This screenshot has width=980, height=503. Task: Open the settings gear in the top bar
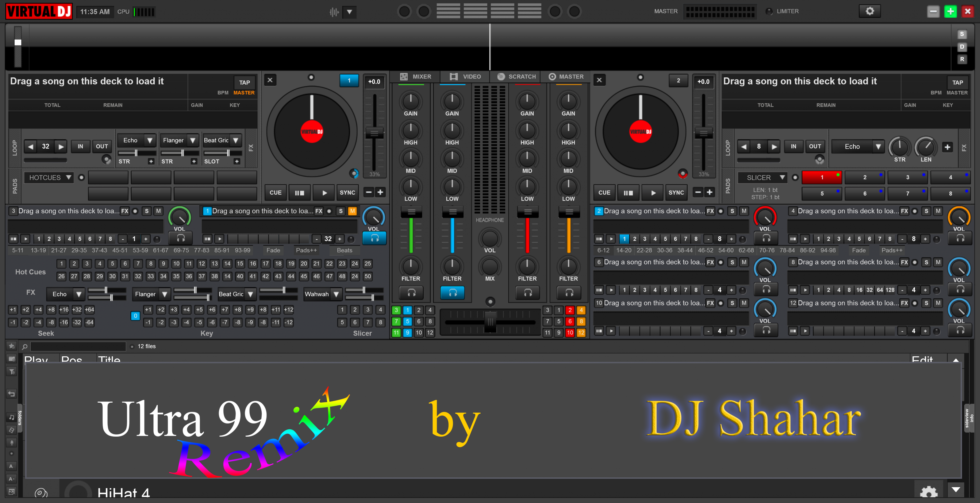click(870, 11)
